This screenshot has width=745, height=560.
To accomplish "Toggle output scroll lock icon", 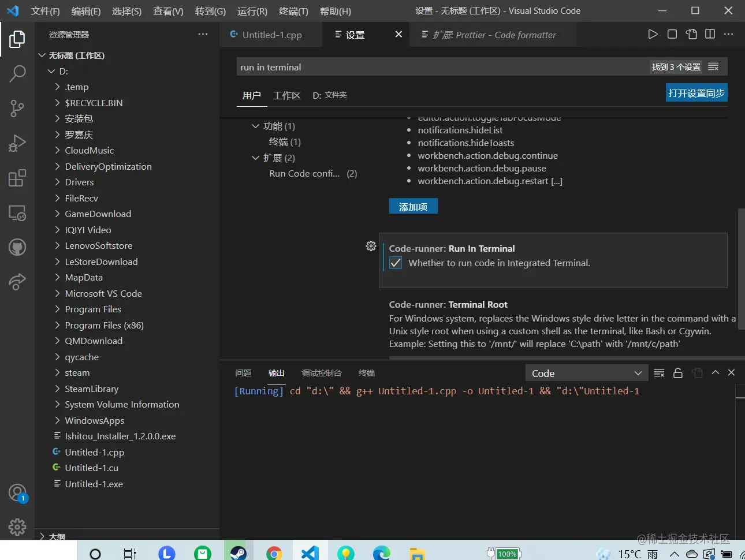I will coord(678,373).
